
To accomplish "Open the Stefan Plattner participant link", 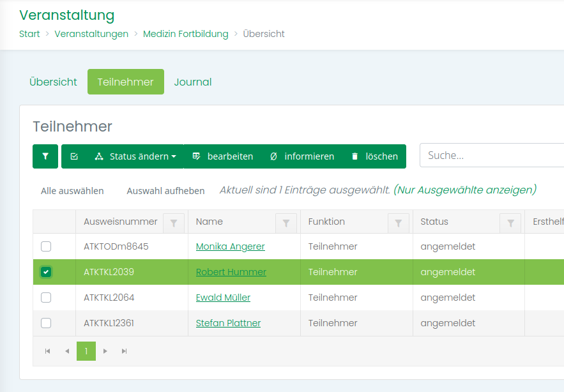I will pyautogui.click(x=228, y=323).
